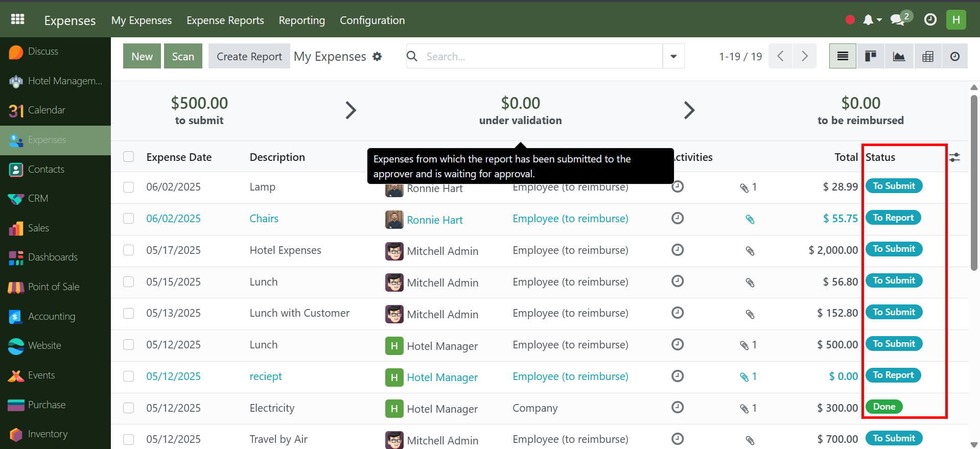
Task: Click the attachment paperclip on the Lamp row
Action: click(x=744, y=188)
